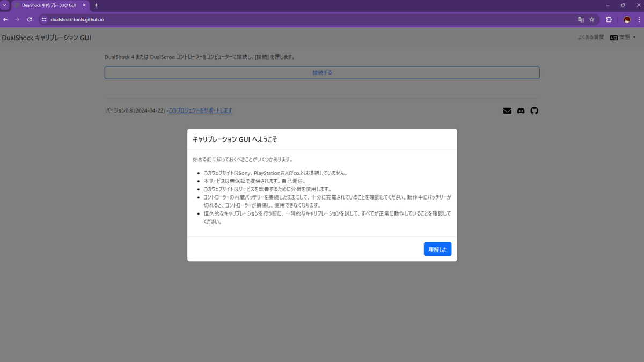
Task: Open the このプロジェクトをサポートします link
Action: [x=200, y=110]
